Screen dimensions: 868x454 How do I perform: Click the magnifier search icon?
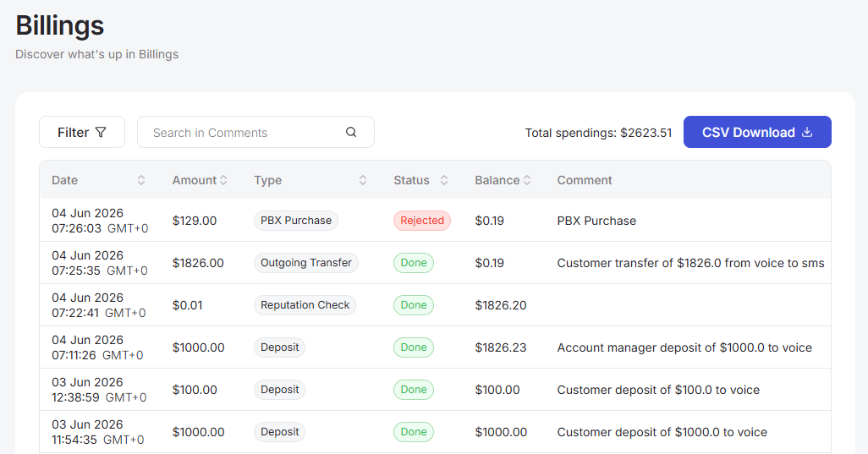(351, 132)
